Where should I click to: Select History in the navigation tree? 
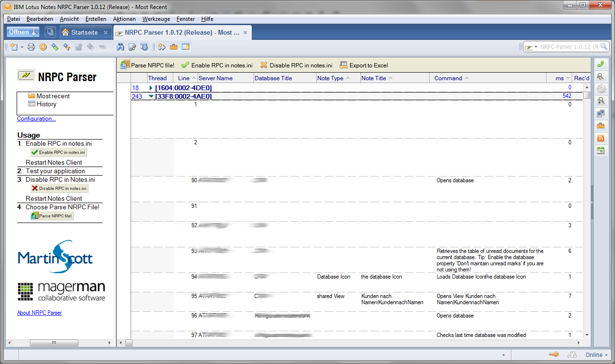(x=46, y=104)
